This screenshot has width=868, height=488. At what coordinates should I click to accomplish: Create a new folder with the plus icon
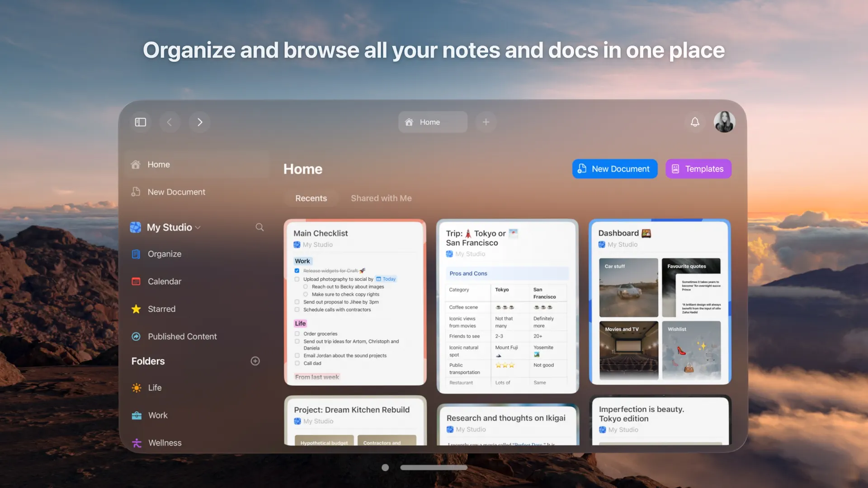255,361
